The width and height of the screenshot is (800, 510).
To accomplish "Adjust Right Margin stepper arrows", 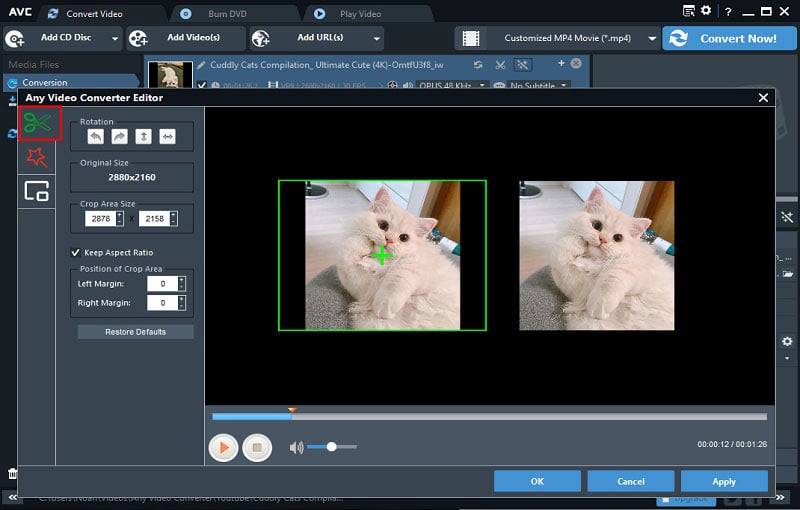I will click(x=182, y=303).
